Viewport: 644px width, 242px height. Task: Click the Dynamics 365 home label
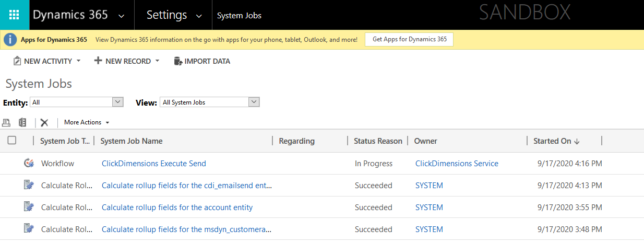(70, 15)
